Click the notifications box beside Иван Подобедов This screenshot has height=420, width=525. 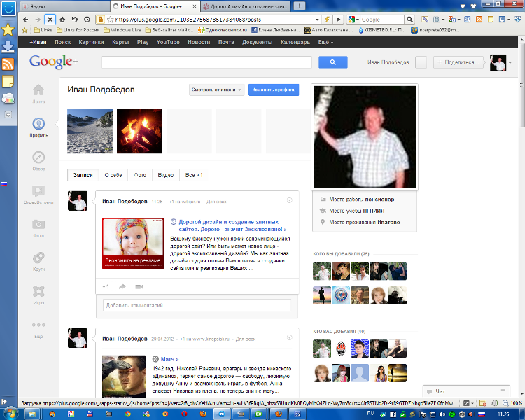click(x=421, y=62)
